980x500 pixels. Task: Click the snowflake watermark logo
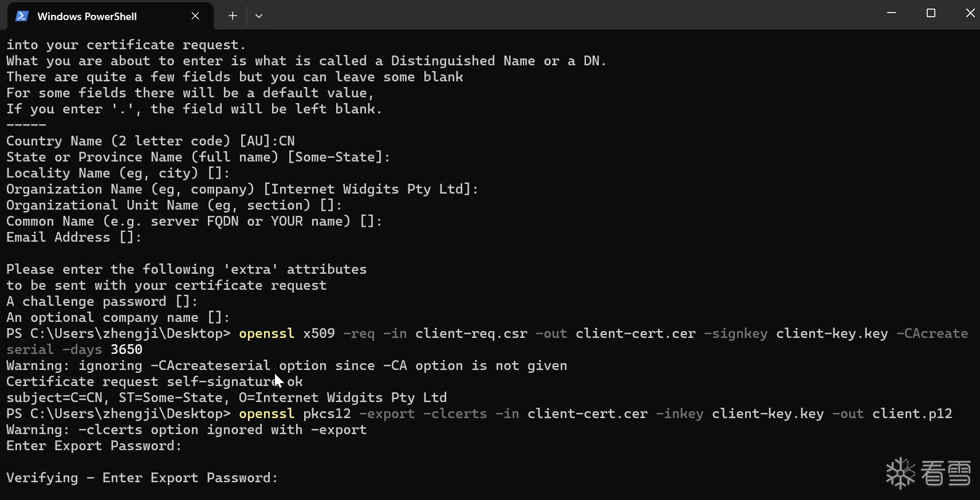click(901, 473)
